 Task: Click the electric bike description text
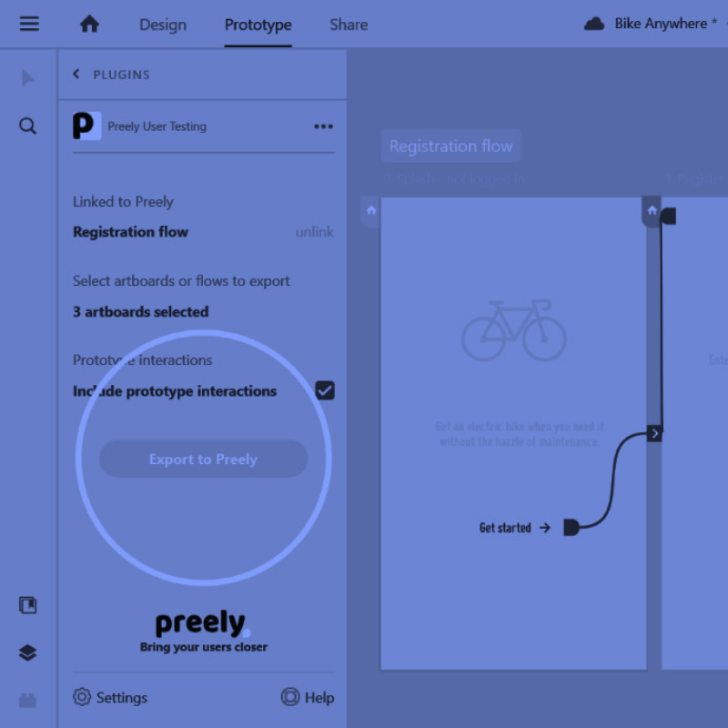coord(519,434)
